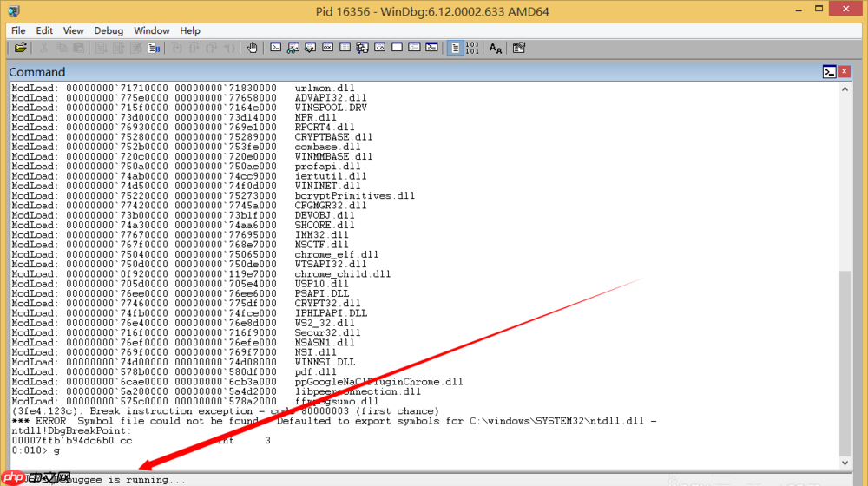This screenshot has width=868, height=486.
Task: Click the Break toolbar icon
Action: point(154,48)
